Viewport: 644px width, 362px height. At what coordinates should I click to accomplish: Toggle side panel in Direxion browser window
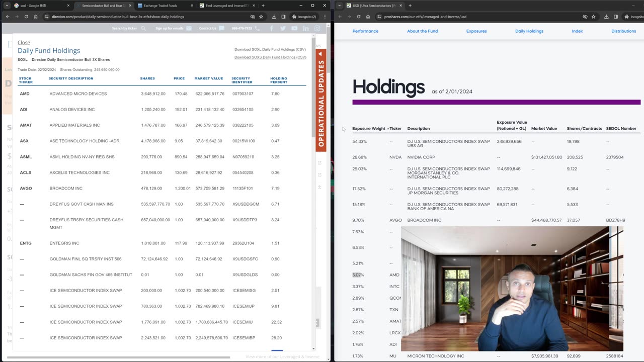pyautogui.click(x=283, y=17)
